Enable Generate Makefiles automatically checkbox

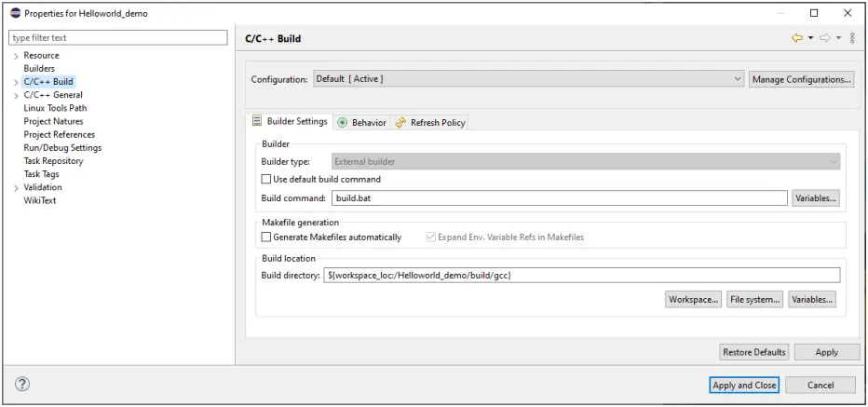[x=266, y=237]
